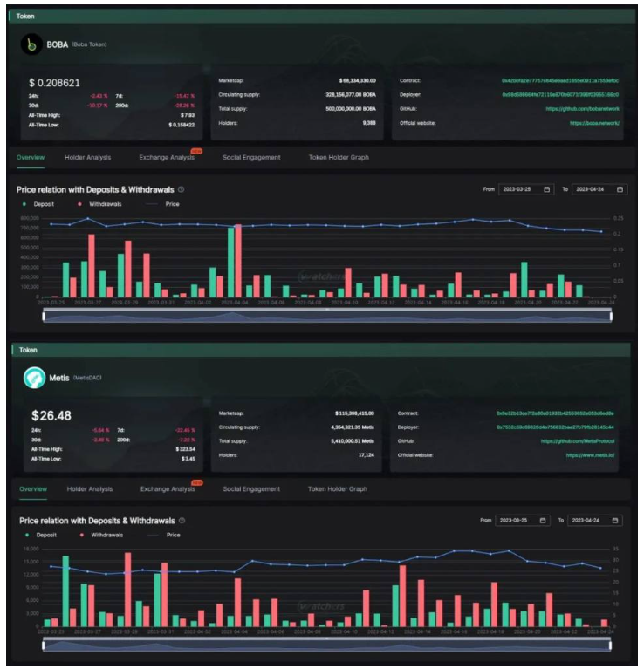Screen dimensions: 644x669
Task: Open Metis Exchange Analysis tab
Action: point(168,489)
